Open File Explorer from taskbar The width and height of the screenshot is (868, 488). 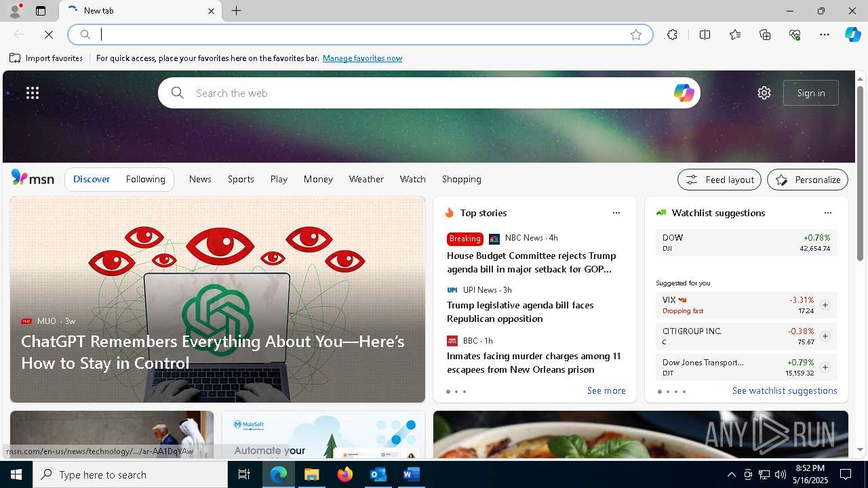pos(312,474)
